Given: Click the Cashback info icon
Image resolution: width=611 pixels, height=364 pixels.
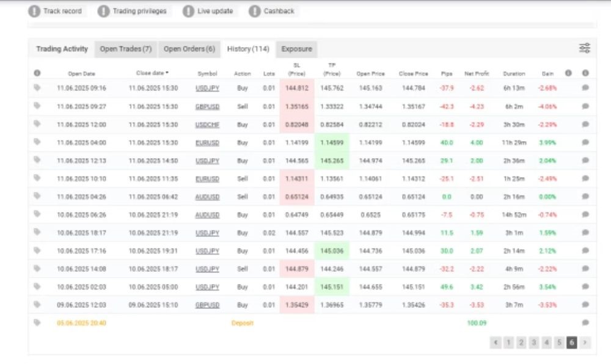Looking at the screenshot, I should (x=255, y=11).
